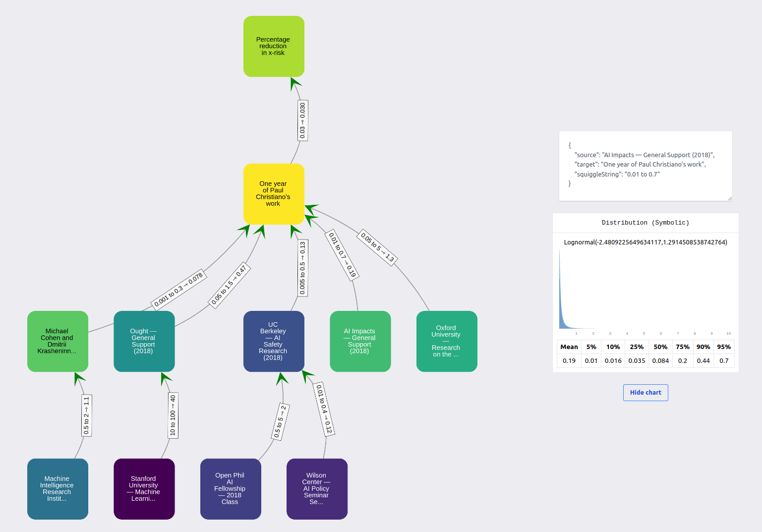This screenshot has height=532, width=762.
Task: Click the AI Impacts — General Support node
Action: tap(360, 341)
